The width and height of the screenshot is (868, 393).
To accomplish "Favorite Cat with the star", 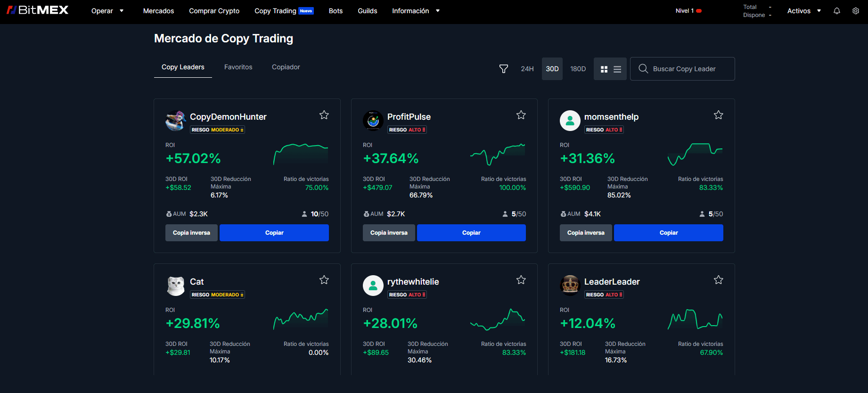I will 324,280.
